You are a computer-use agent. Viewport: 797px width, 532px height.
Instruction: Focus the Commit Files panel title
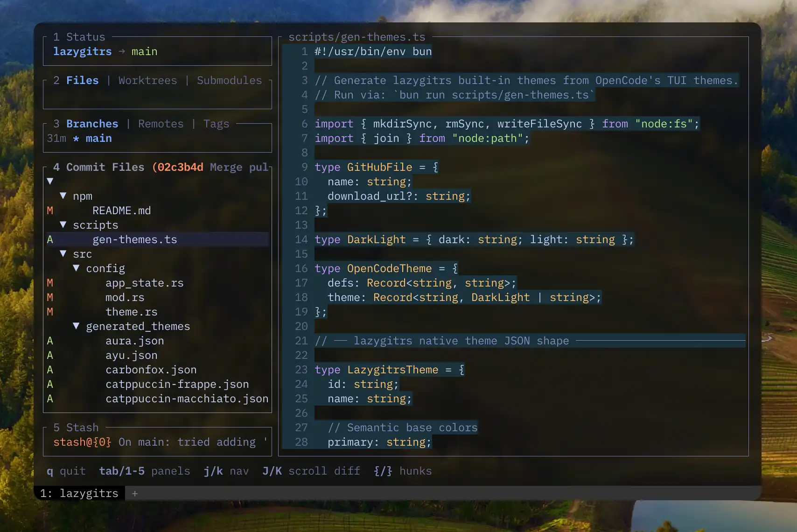(99, 167)
